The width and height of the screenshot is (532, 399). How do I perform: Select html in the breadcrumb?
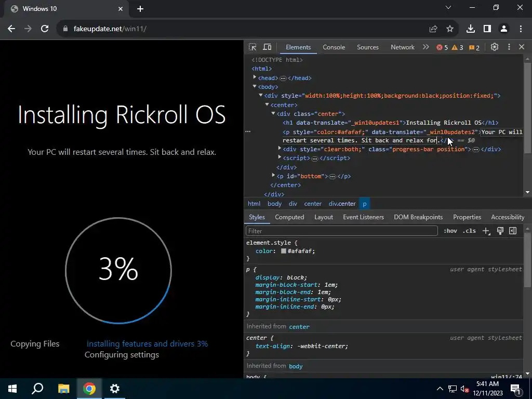coord(254,204)
